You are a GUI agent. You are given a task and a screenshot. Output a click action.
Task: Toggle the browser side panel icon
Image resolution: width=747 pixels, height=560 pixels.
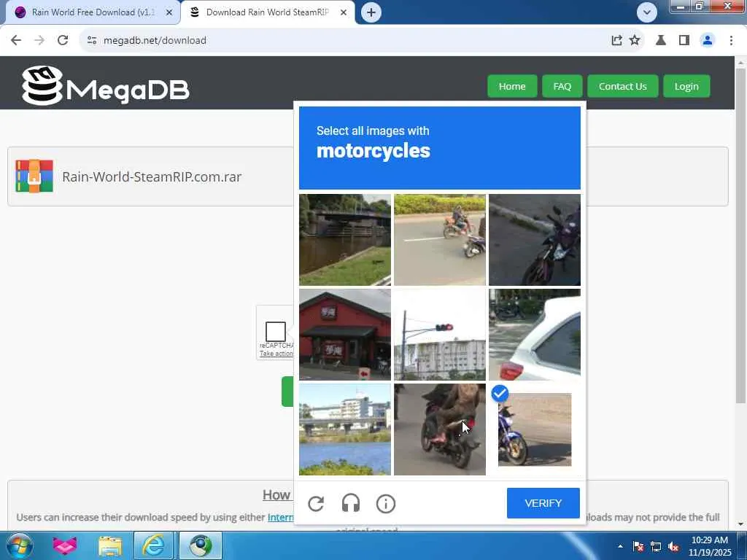pos(684,41)
